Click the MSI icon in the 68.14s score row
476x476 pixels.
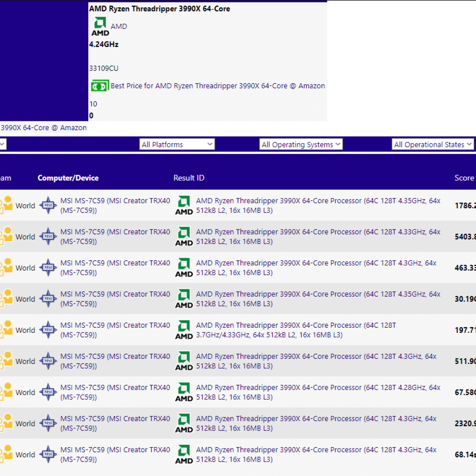tap(48, 454)
